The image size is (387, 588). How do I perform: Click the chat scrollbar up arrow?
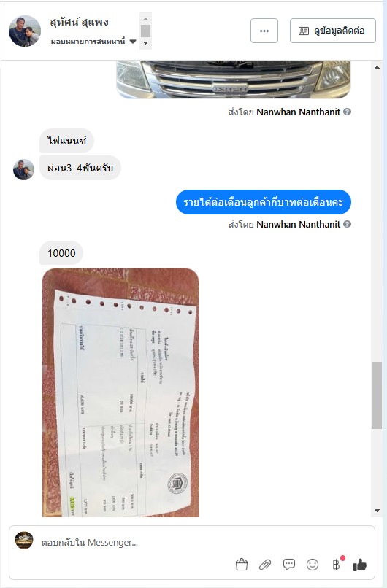pos(377,67)
